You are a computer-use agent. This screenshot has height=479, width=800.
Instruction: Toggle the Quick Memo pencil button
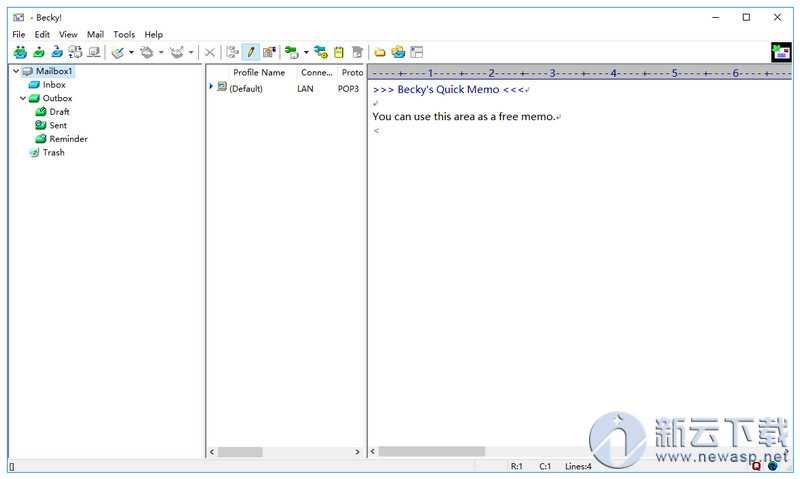pos(251,52)
